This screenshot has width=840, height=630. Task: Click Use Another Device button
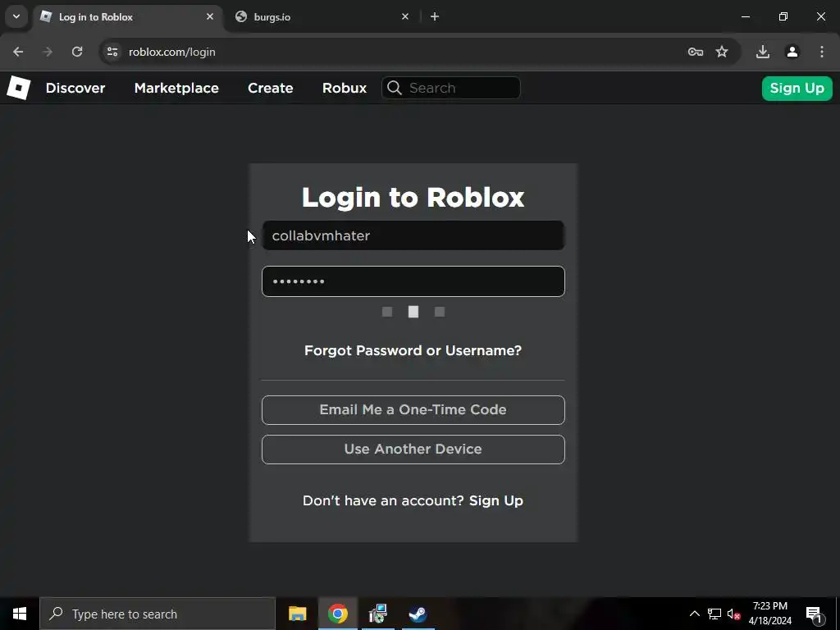point(413,450)
